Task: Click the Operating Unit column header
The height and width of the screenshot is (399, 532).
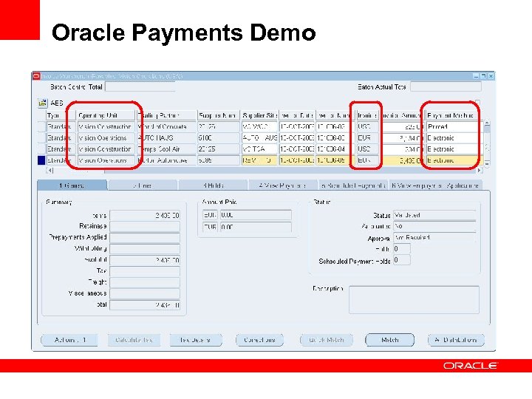Action: 106,115
